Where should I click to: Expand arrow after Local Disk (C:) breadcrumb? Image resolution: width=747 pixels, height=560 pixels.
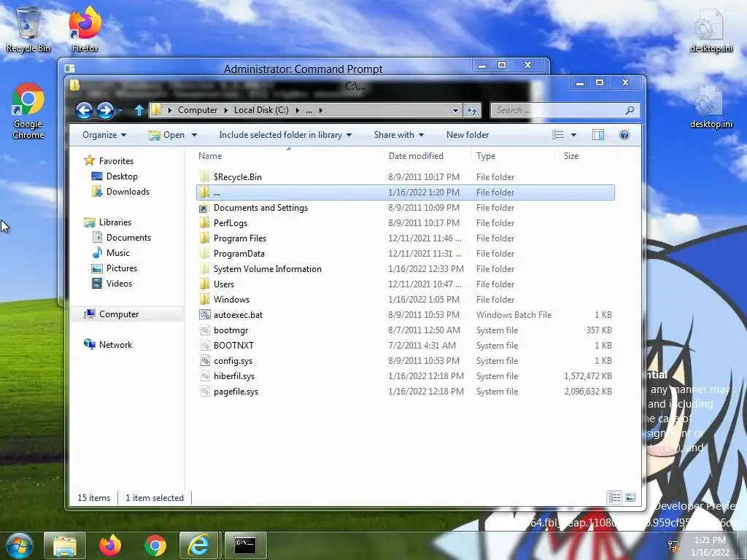coord(298,111)
